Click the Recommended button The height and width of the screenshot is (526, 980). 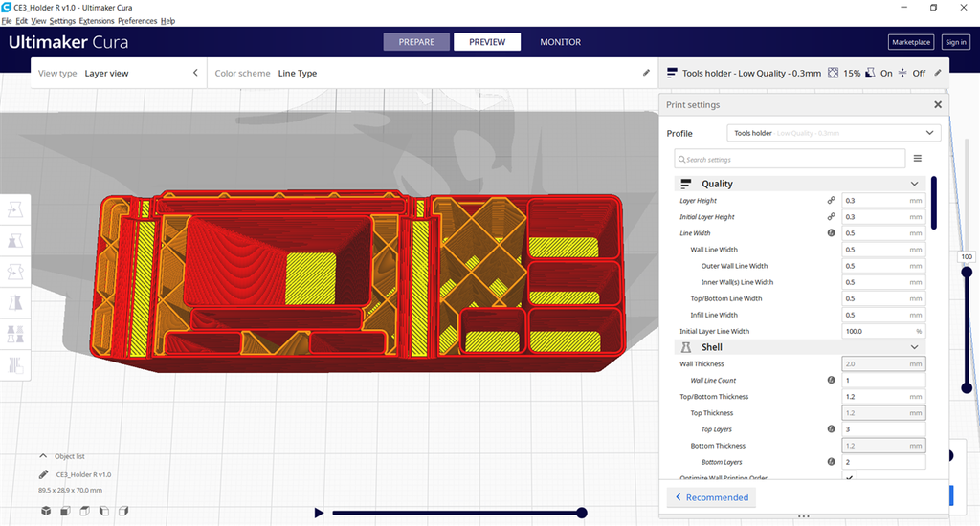coord(711,497)
